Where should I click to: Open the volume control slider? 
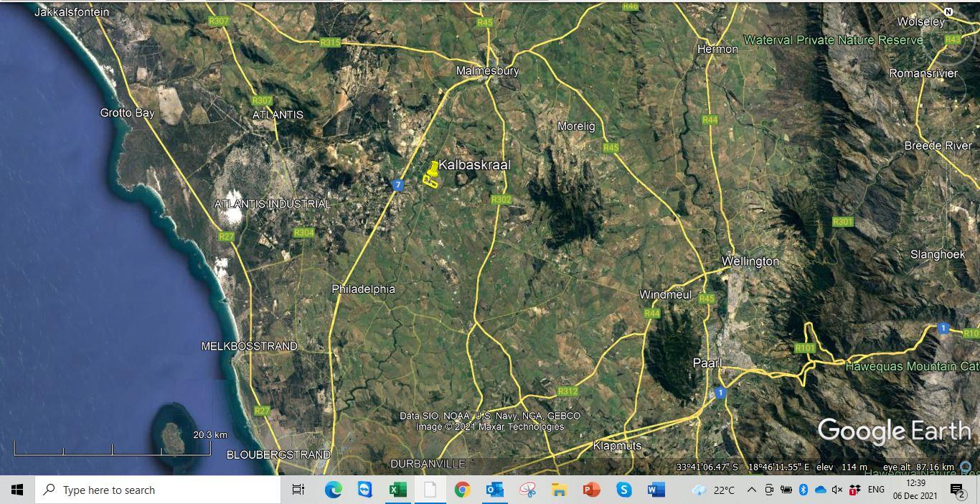click(837, 490)
